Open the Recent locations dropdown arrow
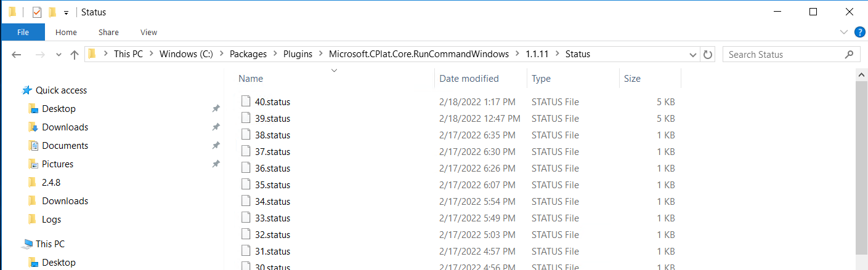868x270 pixels. tap(59, 55)
